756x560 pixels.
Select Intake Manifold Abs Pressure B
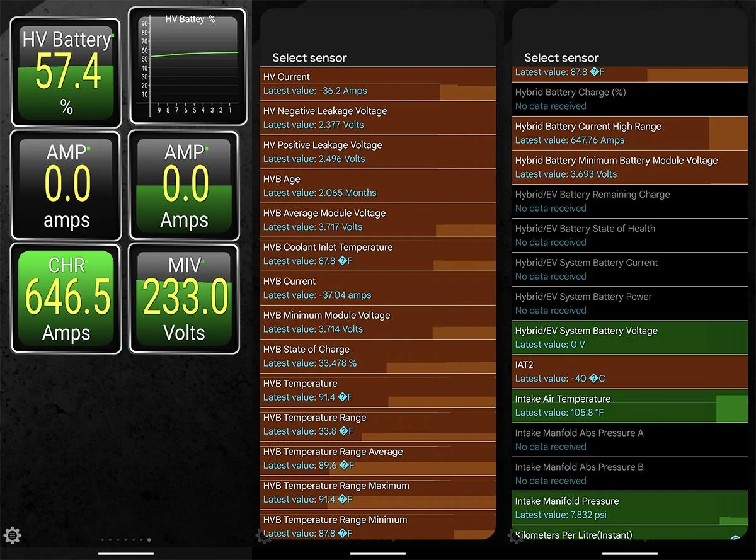[630, 473]
